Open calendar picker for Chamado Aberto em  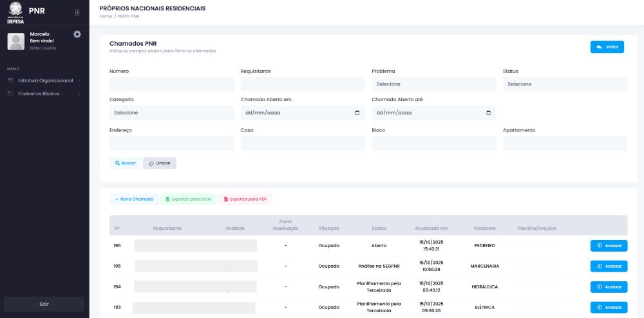pos(357,113)
